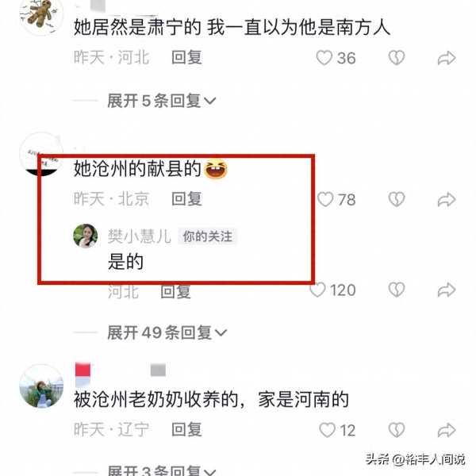476x476 pixels.
Task: Reply to the 北京 comment about 献县
Action: (186, 199)
